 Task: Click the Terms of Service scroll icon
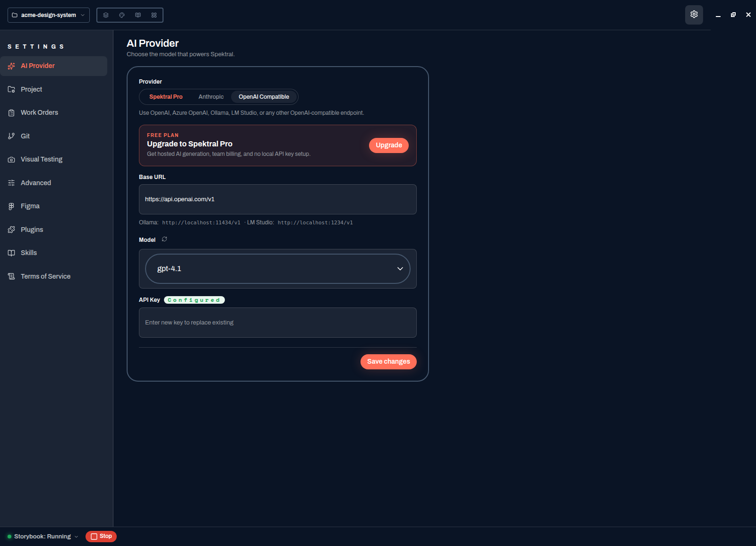(11, 276)
